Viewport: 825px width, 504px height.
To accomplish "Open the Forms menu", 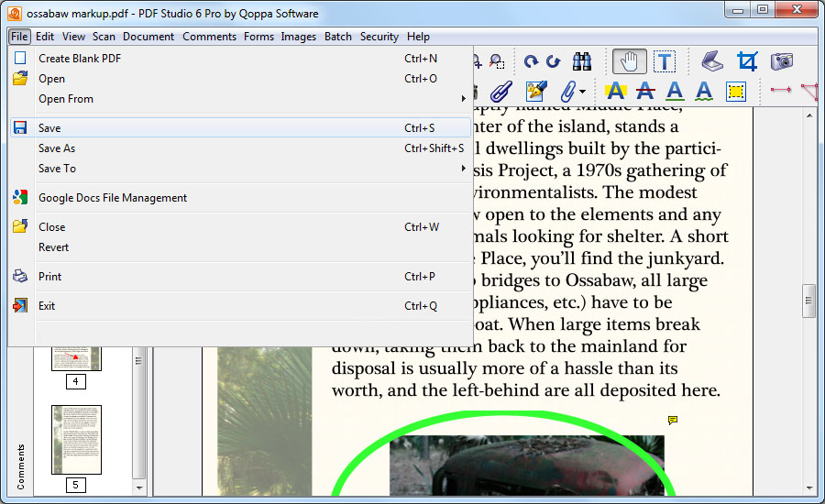I will (258, 37).
